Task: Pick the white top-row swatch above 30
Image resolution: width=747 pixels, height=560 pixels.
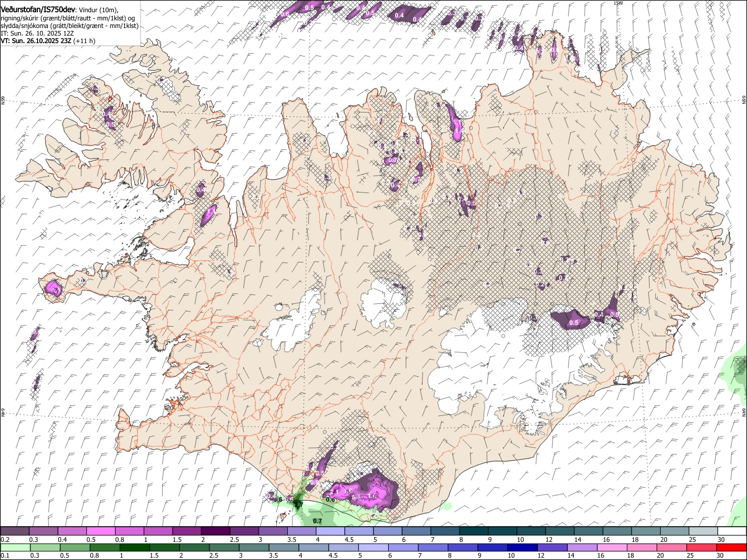Action: tap(732, 531)
